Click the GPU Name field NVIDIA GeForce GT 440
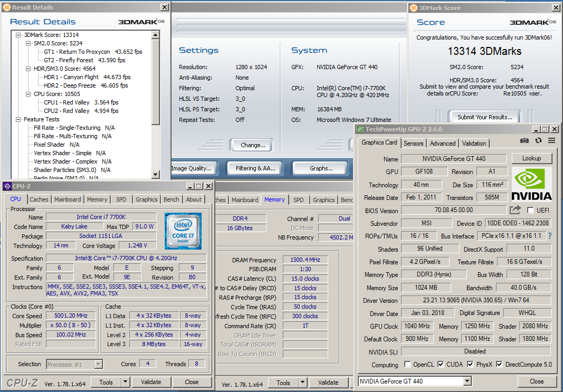 454,159
